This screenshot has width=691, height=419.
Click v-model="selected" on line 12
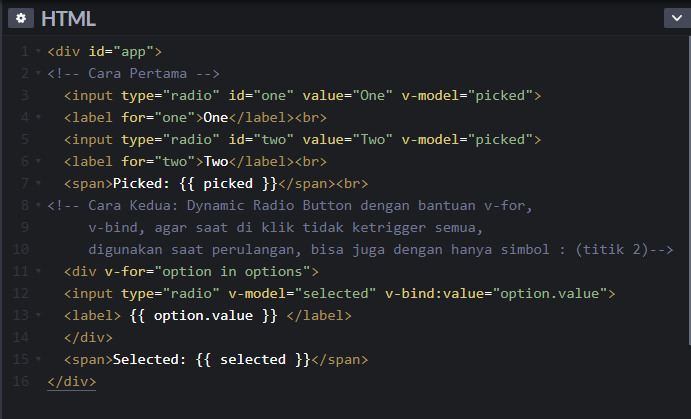coord(302,294)
